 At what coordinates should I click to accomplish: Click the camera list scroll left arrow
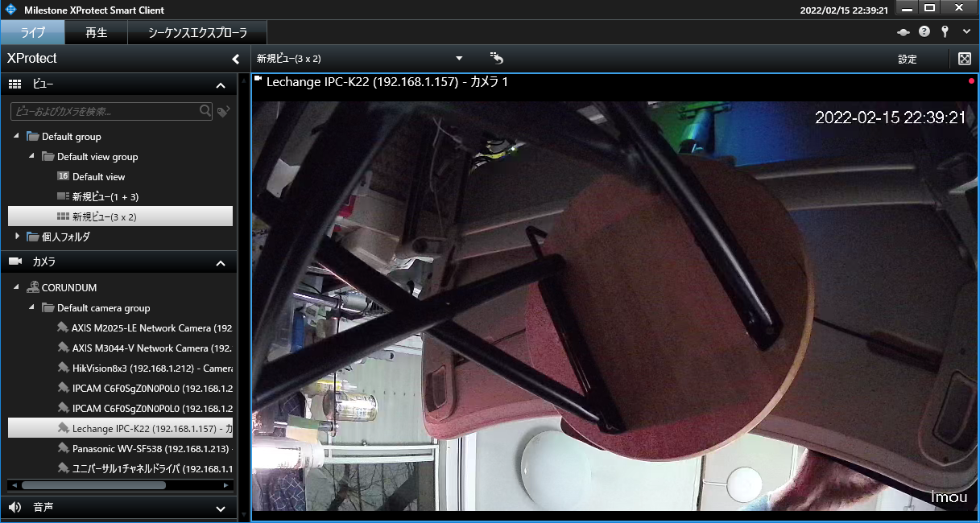tap(14, 485)
